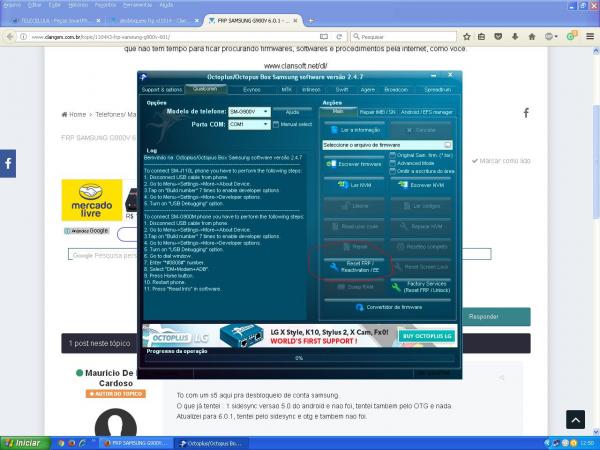Select the MTK tab

[286, 90]
